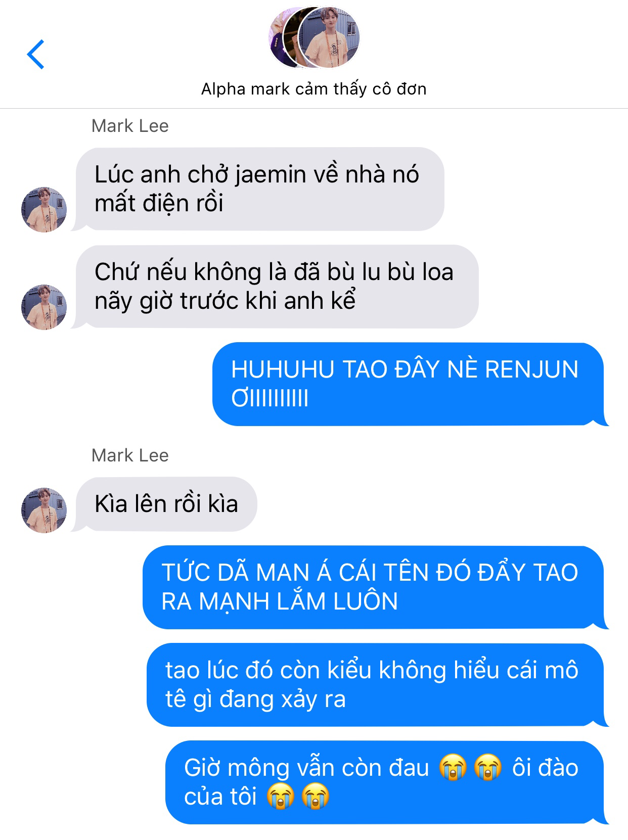Tap the blue back chevron

pos(35,54)
